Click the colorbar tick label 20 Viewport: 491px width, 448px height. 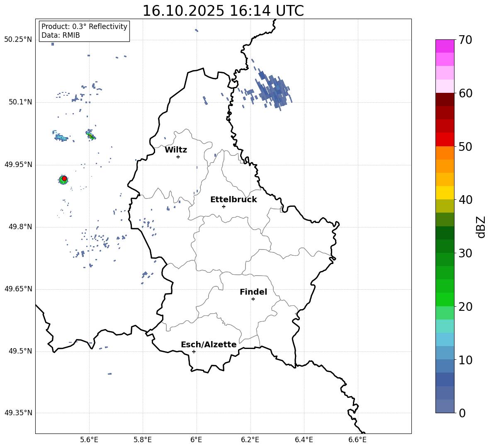465,306
